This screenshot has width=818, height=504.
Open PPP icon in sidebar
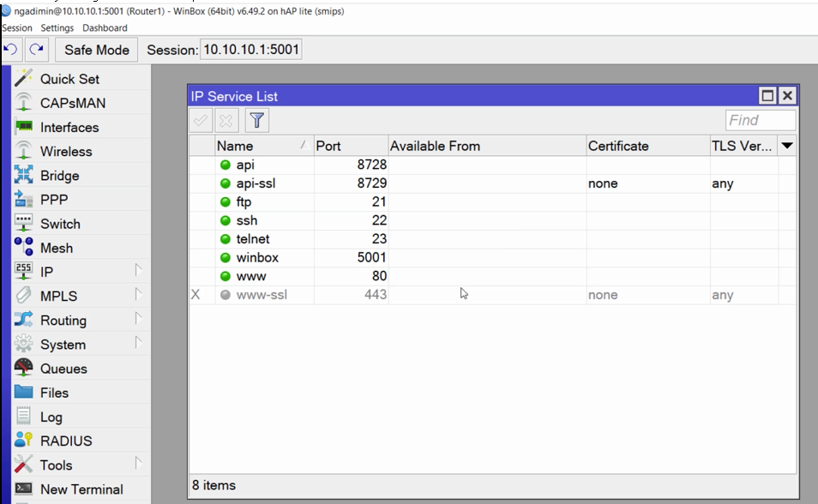pos(23,200)
